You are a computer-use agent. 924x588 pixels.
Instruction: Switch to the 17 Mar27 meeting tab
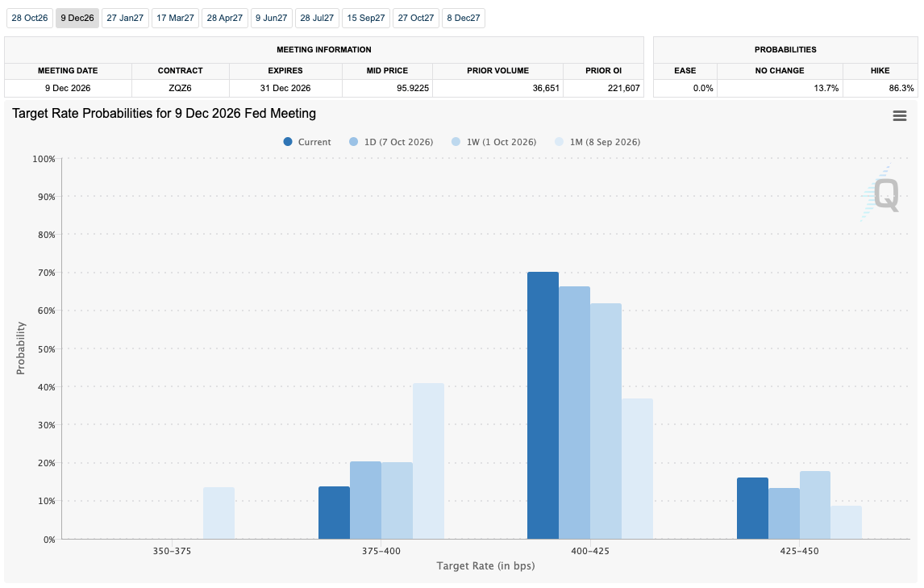[175, 18]
